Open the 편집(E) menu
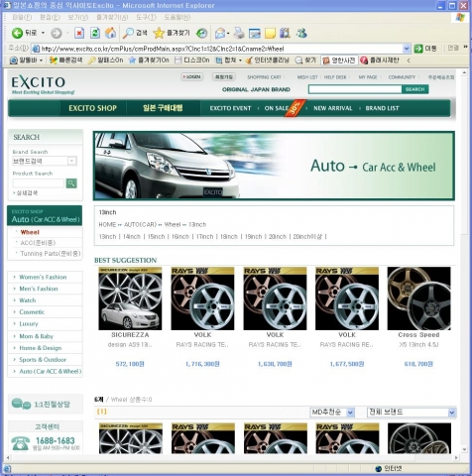Screen dimensions: 472x476 tap(50, 17)
